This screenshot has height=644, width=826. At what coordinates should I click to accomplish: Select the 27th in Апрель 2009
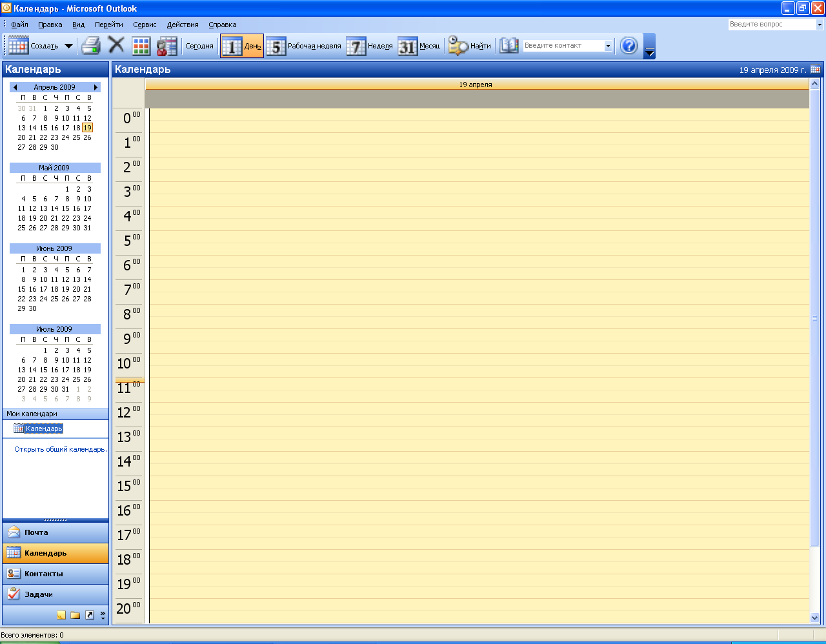(22, 147)
